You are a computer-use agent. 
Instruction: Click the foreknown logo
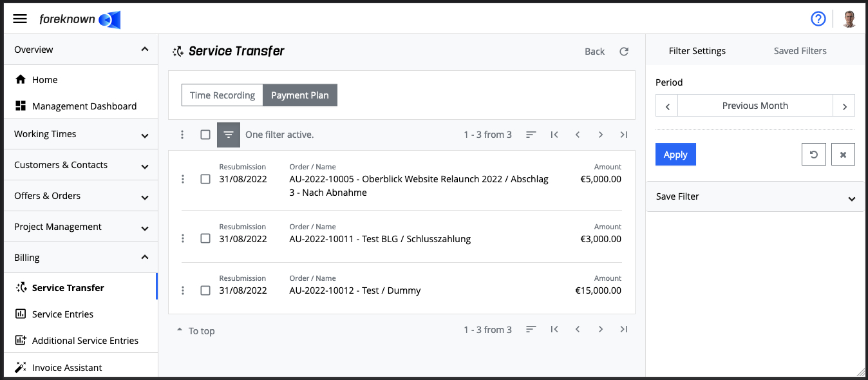click(x=80, y=19)
